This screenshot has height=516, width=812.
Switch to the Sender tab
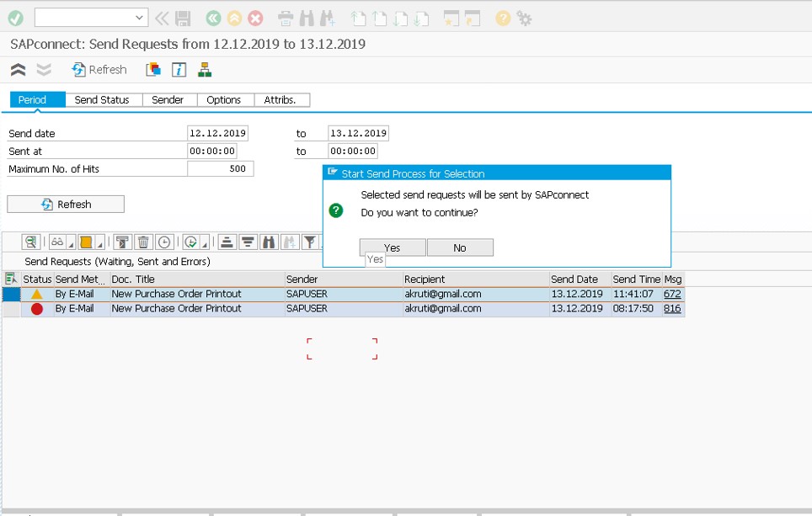(x=170, y=100)
